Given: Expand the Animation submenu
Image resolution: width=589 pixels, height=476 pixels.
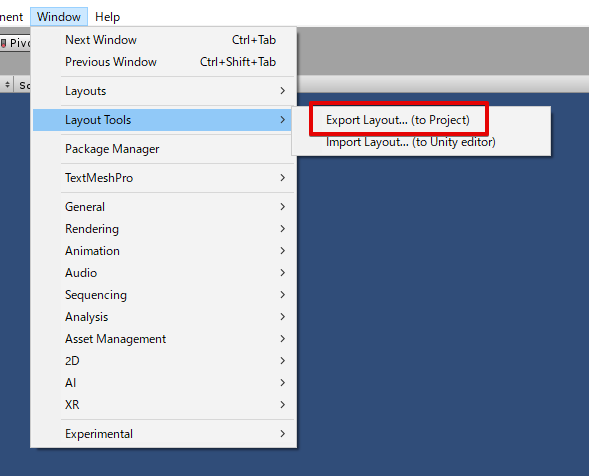Looking at the screenshot, I should click(163, 251).
